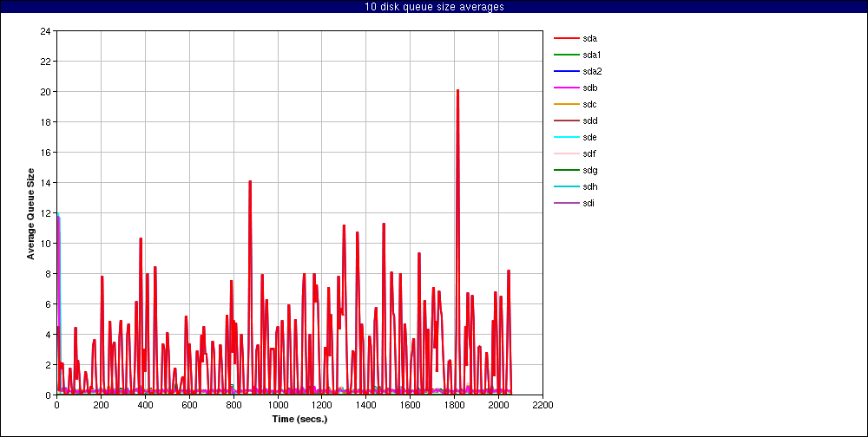The width and height of the screenshot is (868, 437).
Task: Click the x-axis value 1800
Action: tap(455, 404)
